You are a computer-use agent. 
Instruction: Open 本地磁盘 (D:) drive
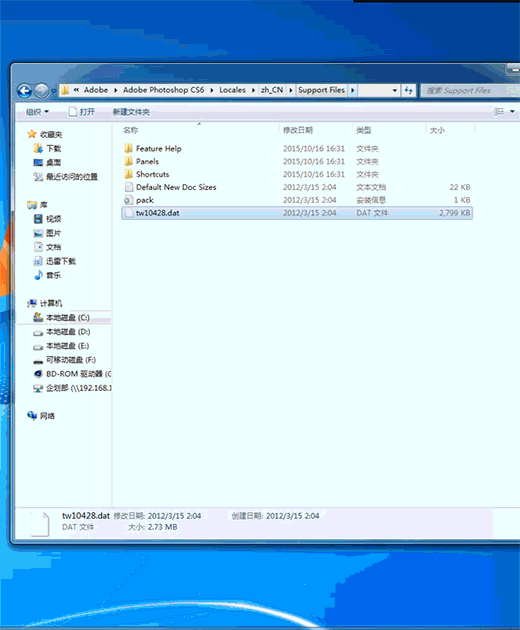pos(62,332)
